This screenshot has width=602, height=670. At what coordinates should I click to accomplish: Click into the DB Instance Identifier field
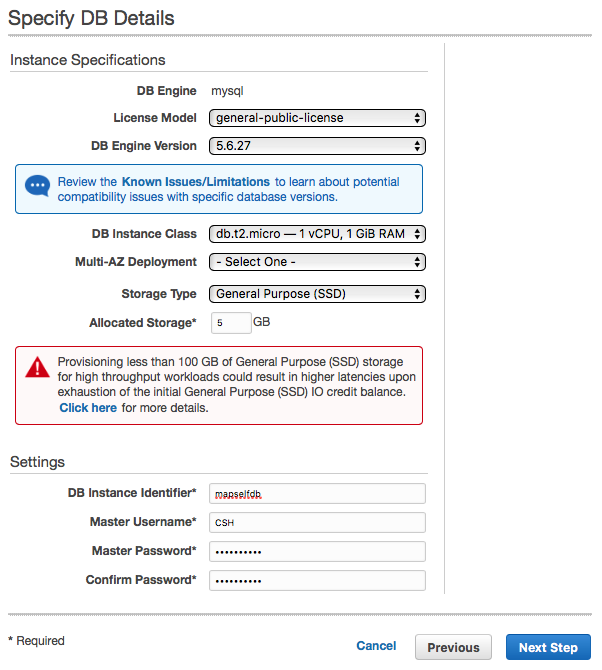[x=317, y=493]
